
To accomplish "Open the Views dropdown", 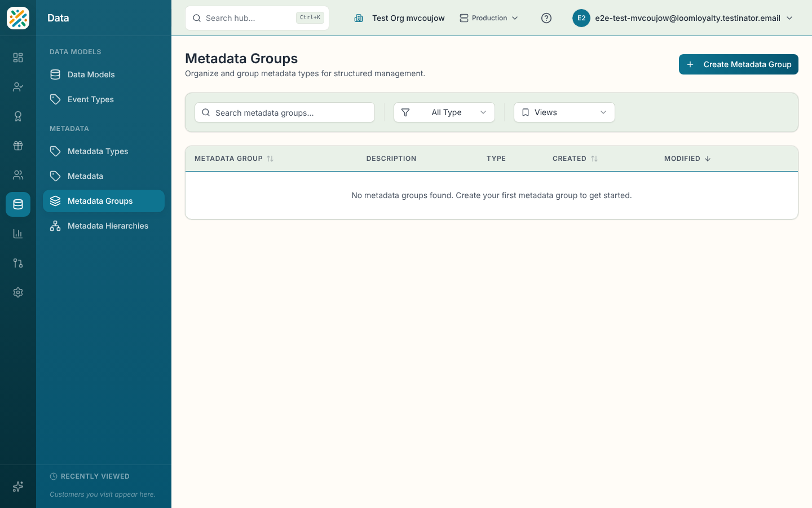I will click(x=564, y=112).
